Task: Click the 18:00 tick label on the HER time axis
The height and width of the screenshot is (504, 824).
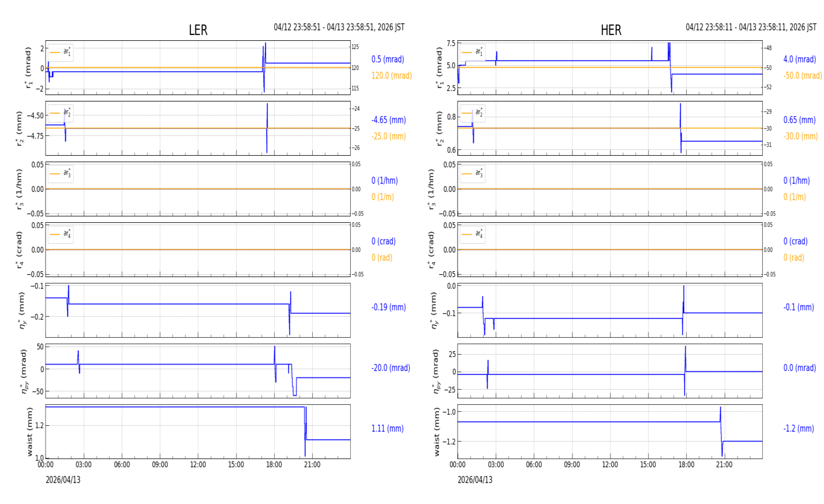Action: pos(686,465)
